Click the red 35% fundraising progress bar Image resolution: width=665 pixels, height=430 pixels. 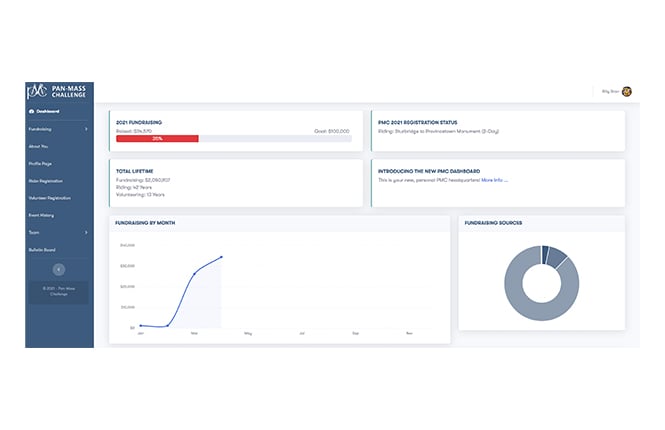click(157, 138)
